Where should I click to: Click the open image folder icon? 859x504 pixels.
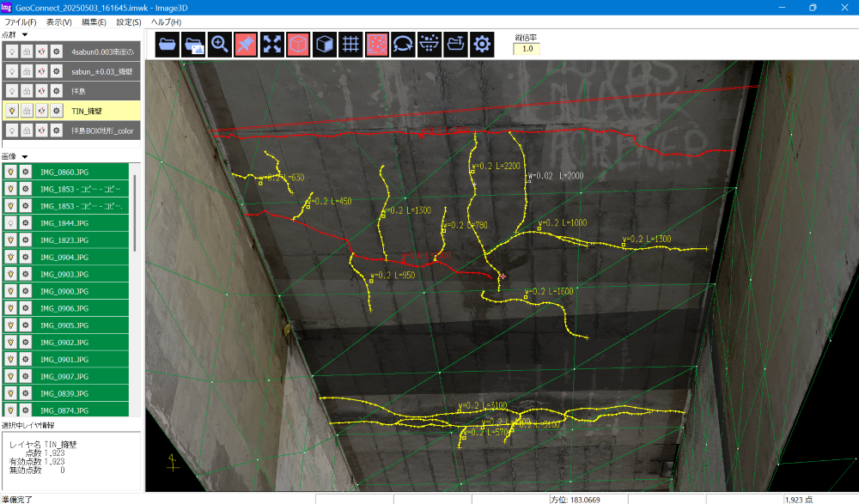point(194,45)
